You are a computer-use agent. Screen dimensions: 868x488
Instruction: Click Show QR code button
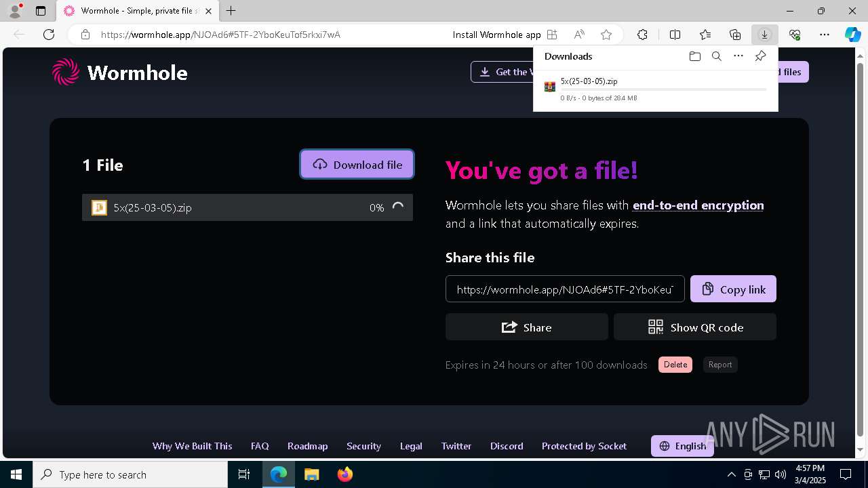[x=695, y=327]
